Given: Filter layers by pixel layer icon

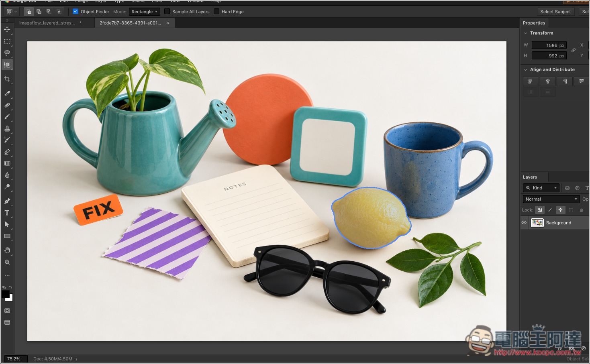Looking at the screenshot, I should (x=567, y=188).
